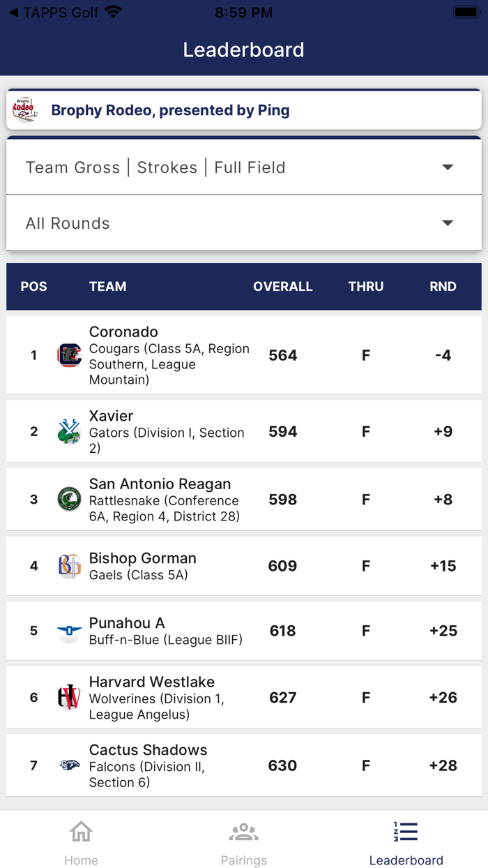Expand the Team Gross scoring dropdown
Viewport: 488px width, 868px height.
pos(244,167)
